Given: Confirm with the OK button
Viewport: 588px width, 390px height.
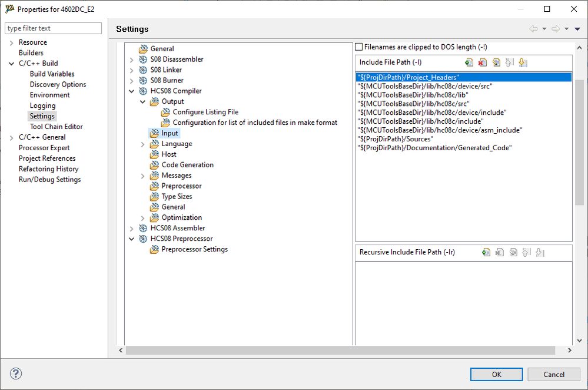Looking at the screenshot, I should pos(496,374).
